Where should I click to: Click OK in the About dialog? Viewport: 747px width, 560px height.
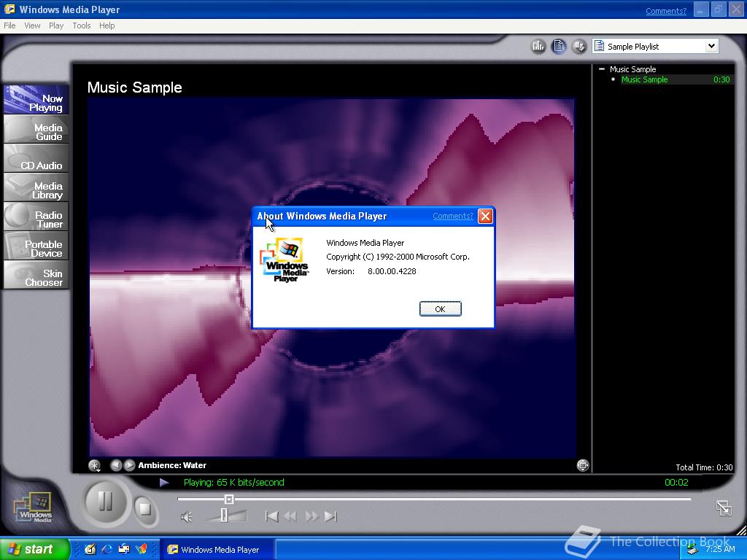[440, 309]
